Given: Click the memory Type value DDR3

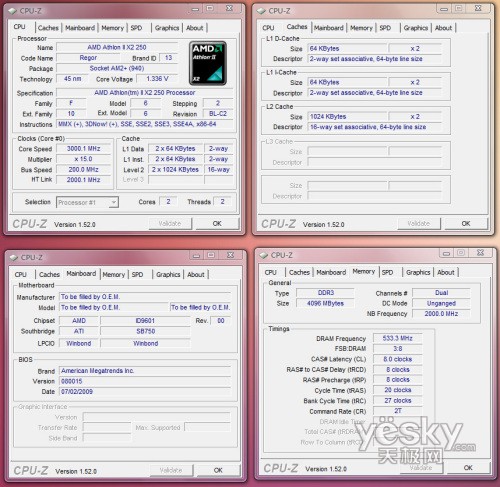Looking at the screenshot, I should [x=325, y=293].
